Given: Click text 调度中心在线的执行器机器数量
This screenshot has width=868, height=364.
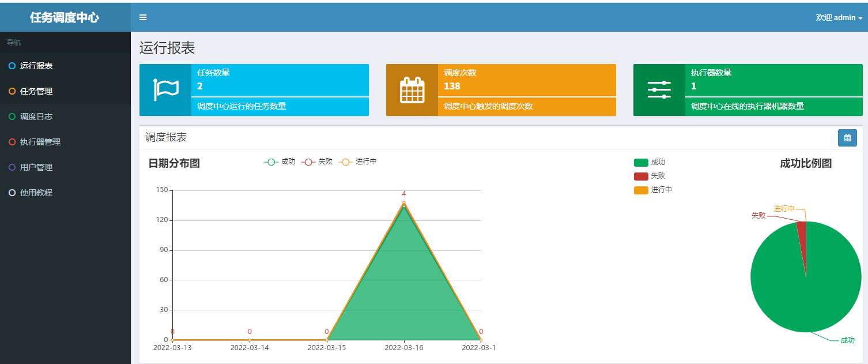Looking at the screenshot, I should 748,106.
